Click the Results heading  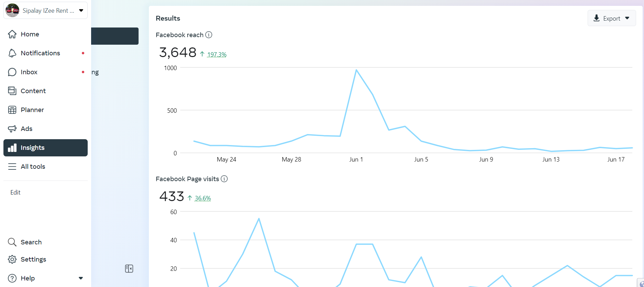[x=168, y=18]
